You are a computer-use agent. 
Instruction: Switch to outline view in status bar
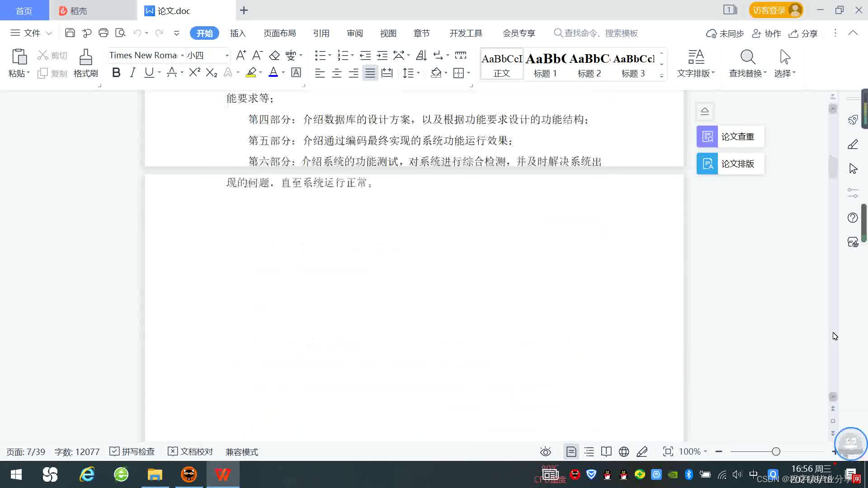[589, 451]
